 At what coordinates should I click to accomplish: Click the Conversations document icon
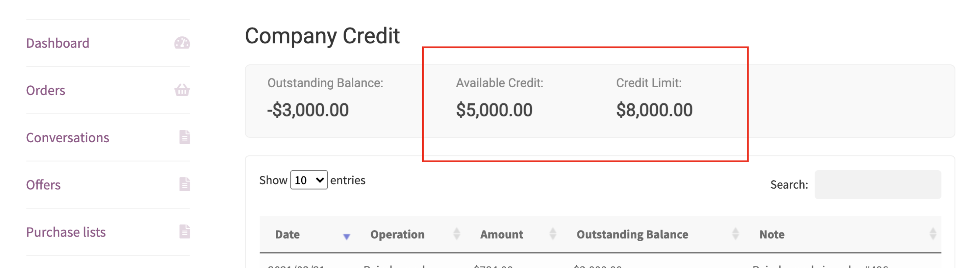click(184, 137)
